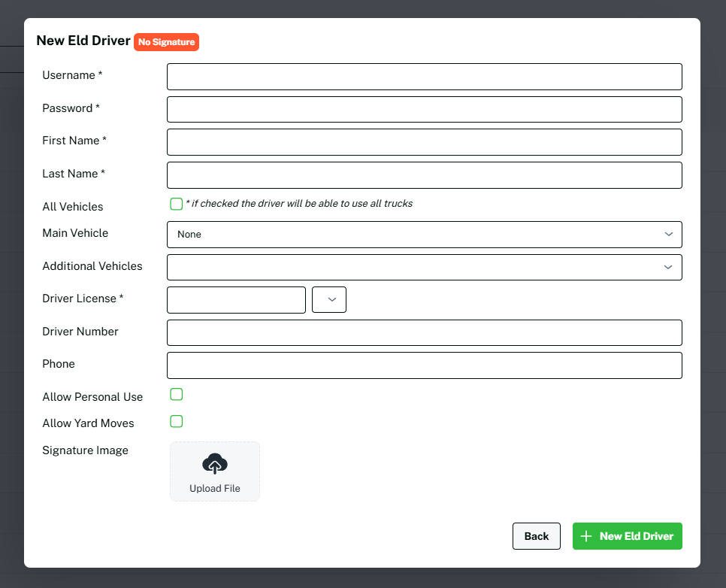
Task: Click the Last Name input field
Action: click(424, 175)
